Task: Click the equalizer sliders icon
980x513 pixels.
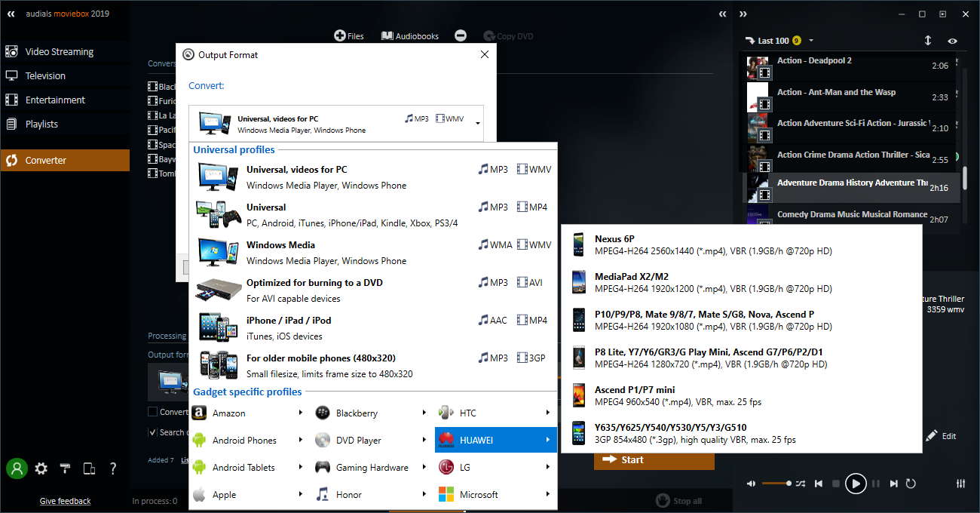Action: point(960,484)
